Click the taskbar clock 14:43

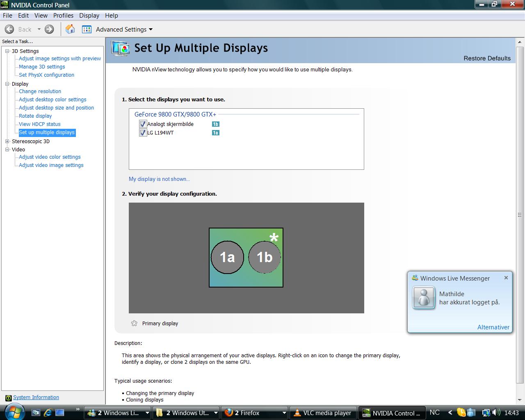click(511, 413)
